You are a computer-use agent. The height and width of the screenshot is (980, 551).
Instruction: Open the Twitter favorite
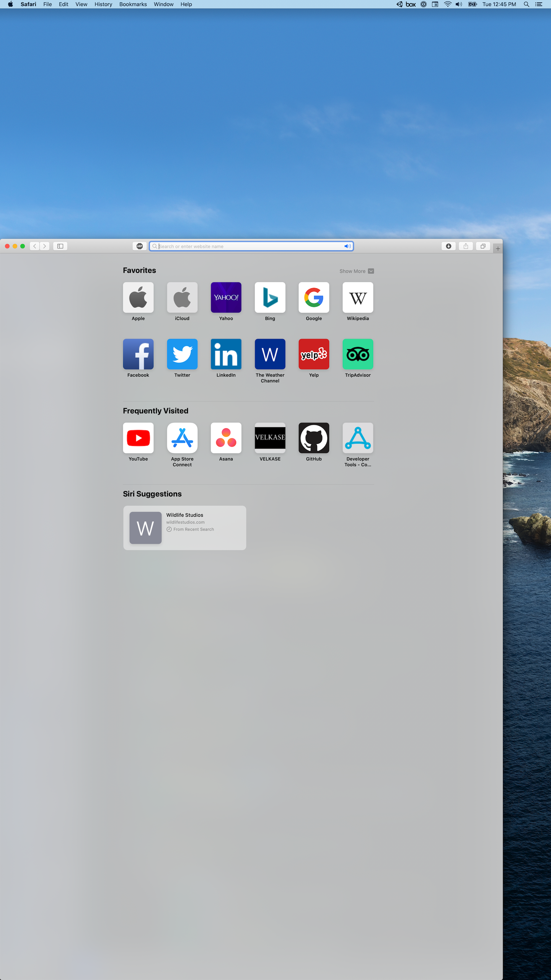coord(182,354)
